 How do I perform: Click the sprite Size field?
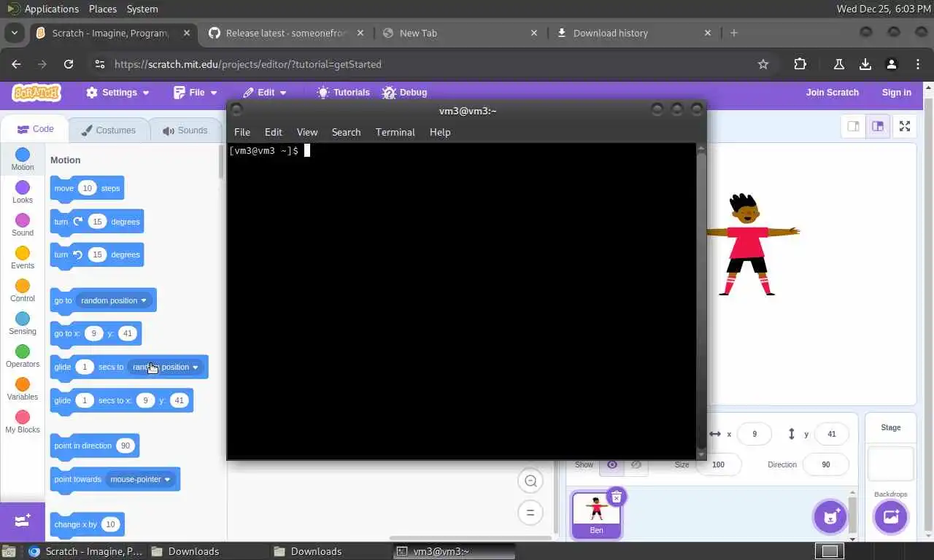click(x=718, y=464)
